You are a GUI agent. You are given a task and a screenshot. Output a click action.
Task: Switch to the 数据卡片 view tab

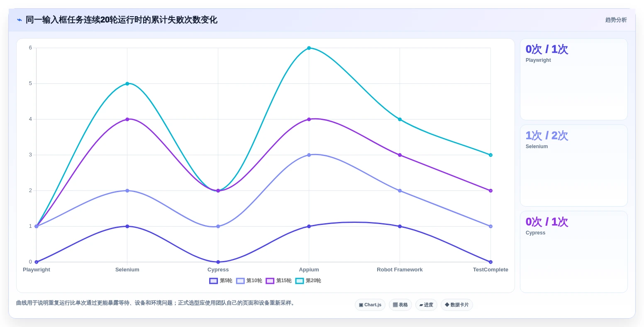(x=457, y=305)
